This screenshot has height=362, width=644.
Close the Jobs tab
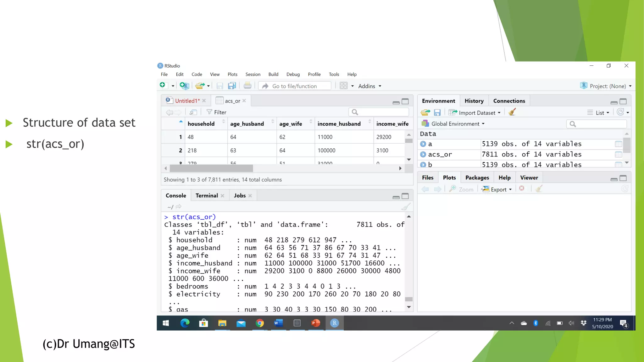(x=250, y=196)
